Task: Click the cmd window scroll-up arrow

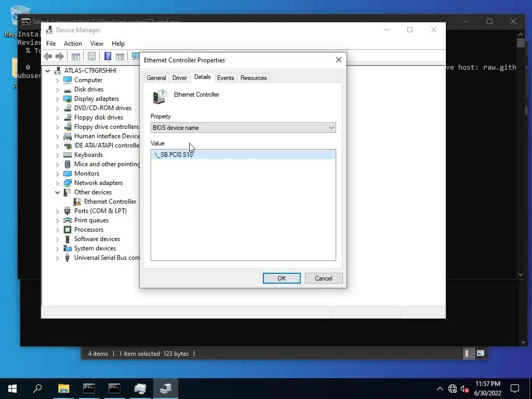Action: click(521, 34)
